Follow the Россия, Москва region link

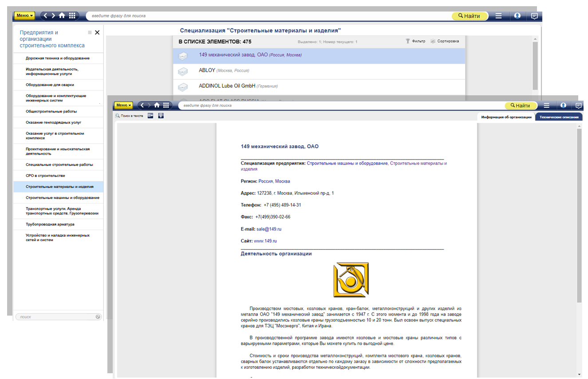coord(274,181)
